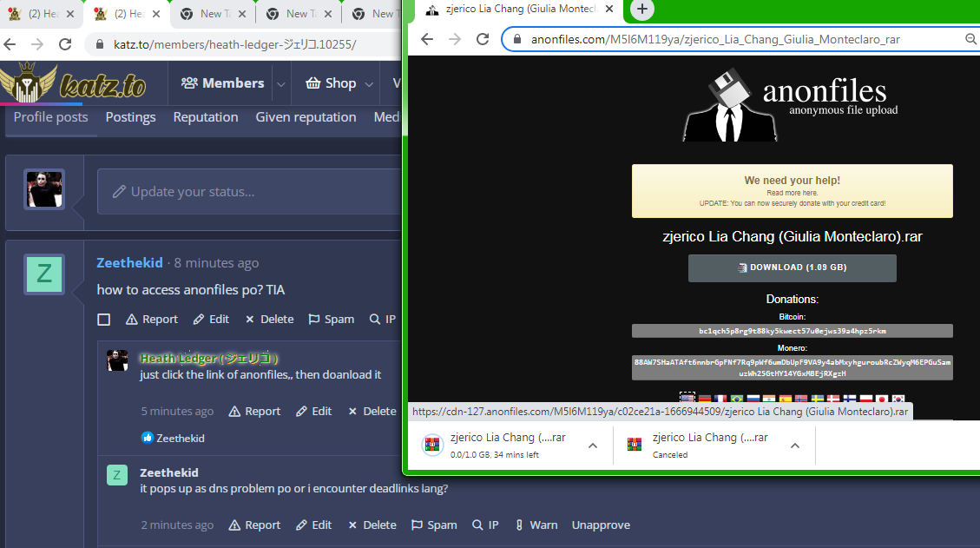Open the Zeethekid username link on the post
This screenshot has height=548, width=980.
pyautogui.click(x=129, y=263)
